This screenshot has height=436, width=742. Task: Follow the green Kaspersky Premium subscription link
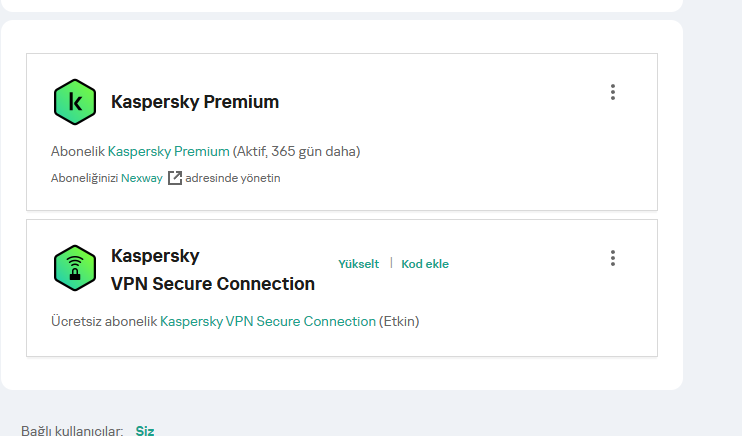click(168, 152)
